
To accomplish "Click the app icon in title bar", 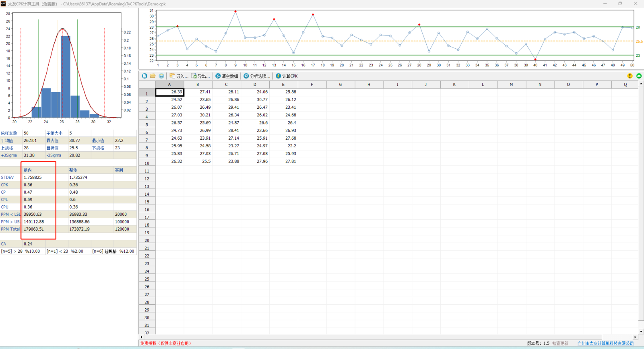I will click(x=4, y=4).
